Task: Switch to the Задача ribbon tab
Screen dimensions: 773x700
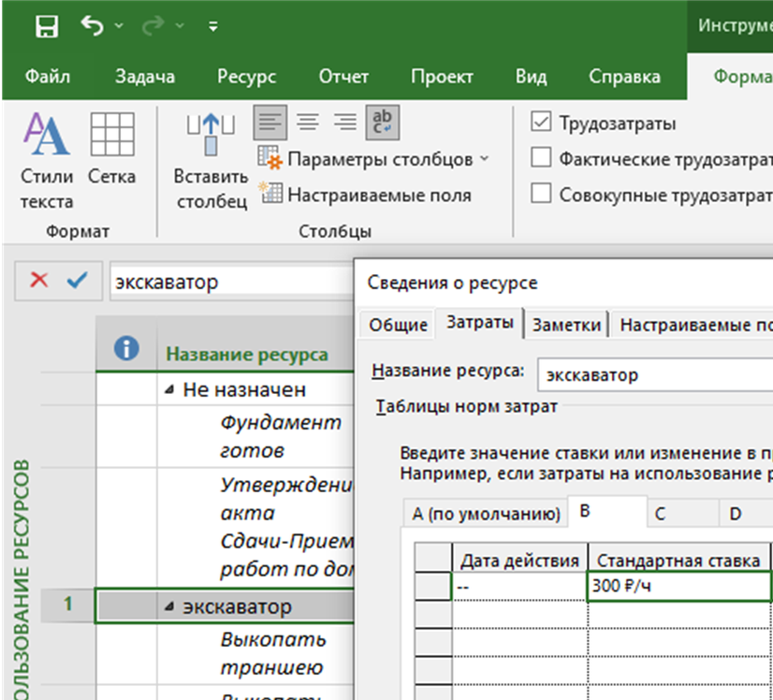Action: (x=144, y=77)
